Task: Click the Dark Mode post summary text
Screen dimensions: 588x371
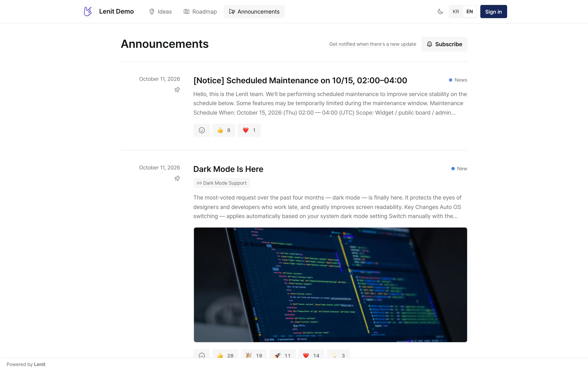Action: click(327, 207)
